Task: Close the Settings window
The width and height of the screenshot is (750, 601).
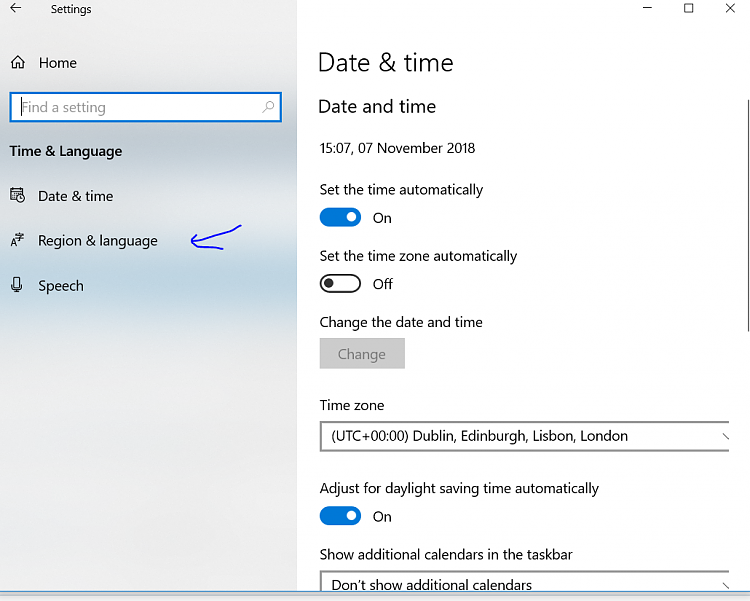Action: click(x=730, y=8)
